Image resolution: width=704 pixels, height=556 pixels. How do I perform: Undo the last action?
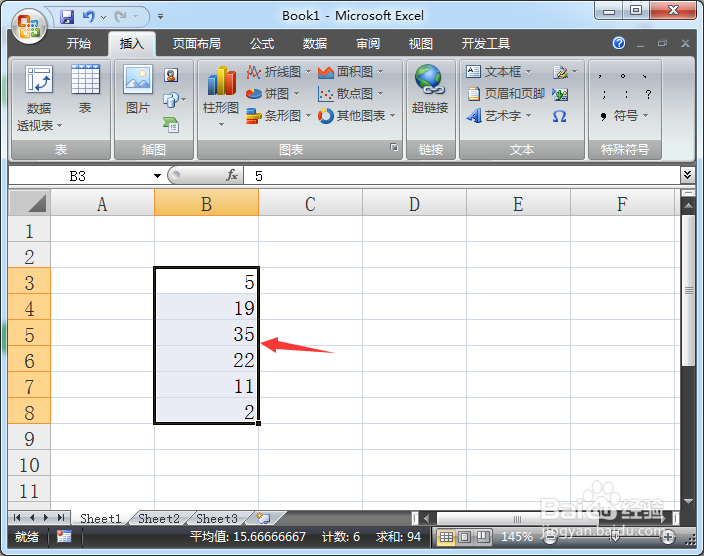point(88,17)
